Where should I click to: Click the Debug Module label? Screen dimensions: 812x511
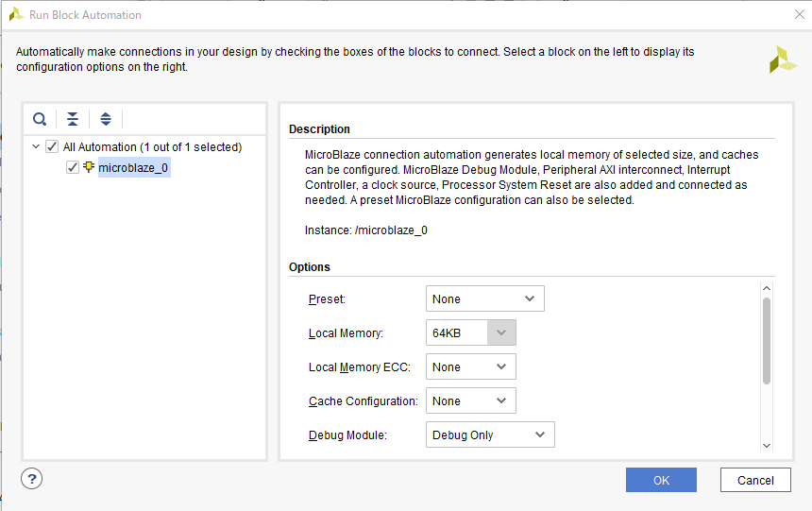click(347, 435)
